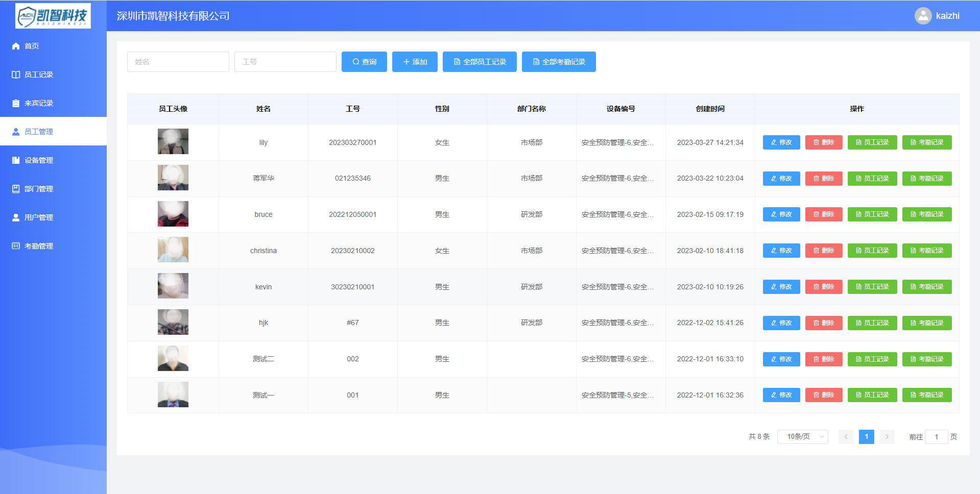The height and width of the screenshot is (494, 980).
Task: Click the 2022-12-01 16:32:36 timestamp
Action: pyautogui.click(x=710, y=395)
